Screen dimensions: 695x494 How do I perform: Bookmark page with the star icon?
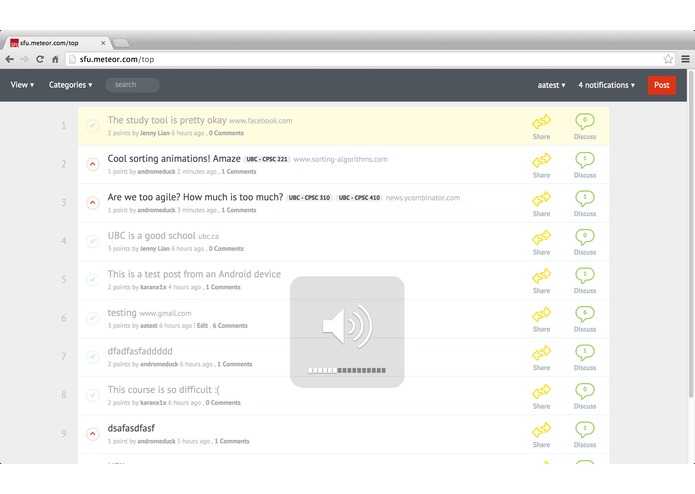coord(668,59)
